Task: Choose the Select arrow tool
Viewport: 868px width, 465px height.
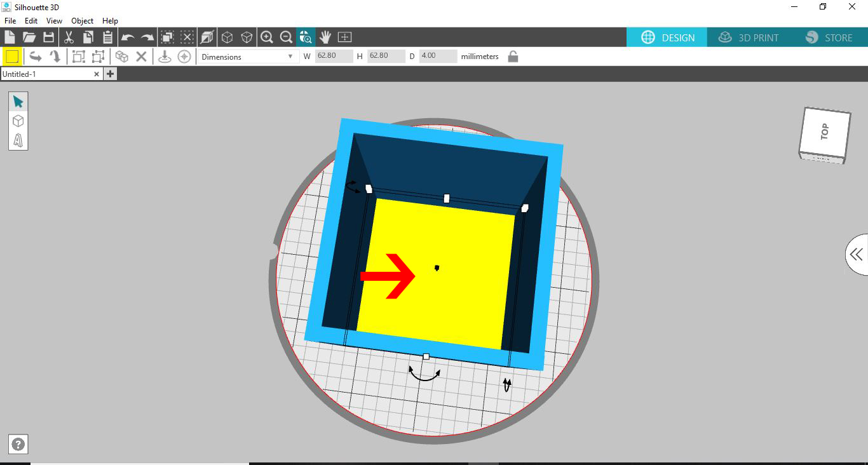Action: pos(18,102)
